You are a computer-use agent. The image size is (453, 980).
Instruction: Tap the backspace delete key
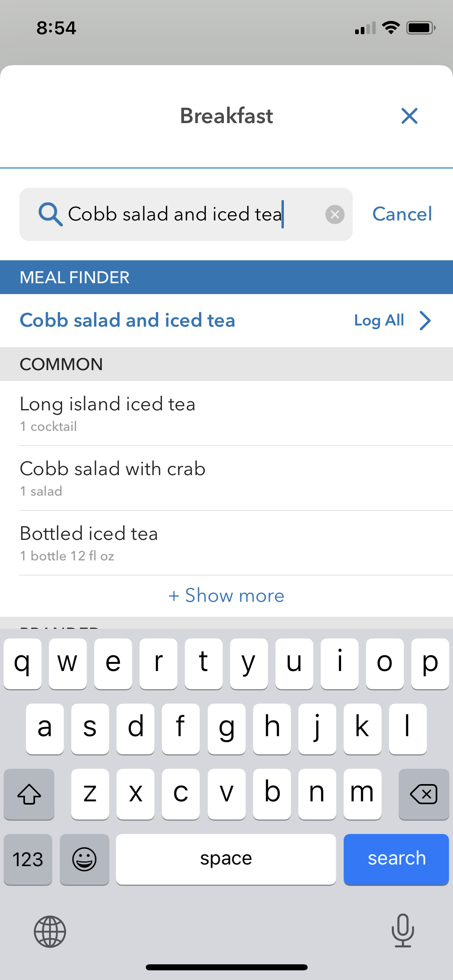point(424,794)
